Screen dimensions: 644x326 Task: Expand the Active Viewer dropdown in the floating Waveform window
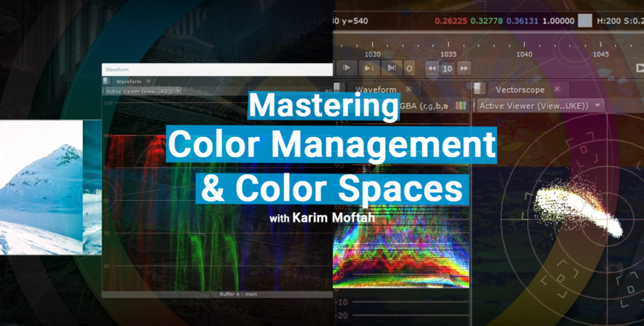tap(143, 91)
